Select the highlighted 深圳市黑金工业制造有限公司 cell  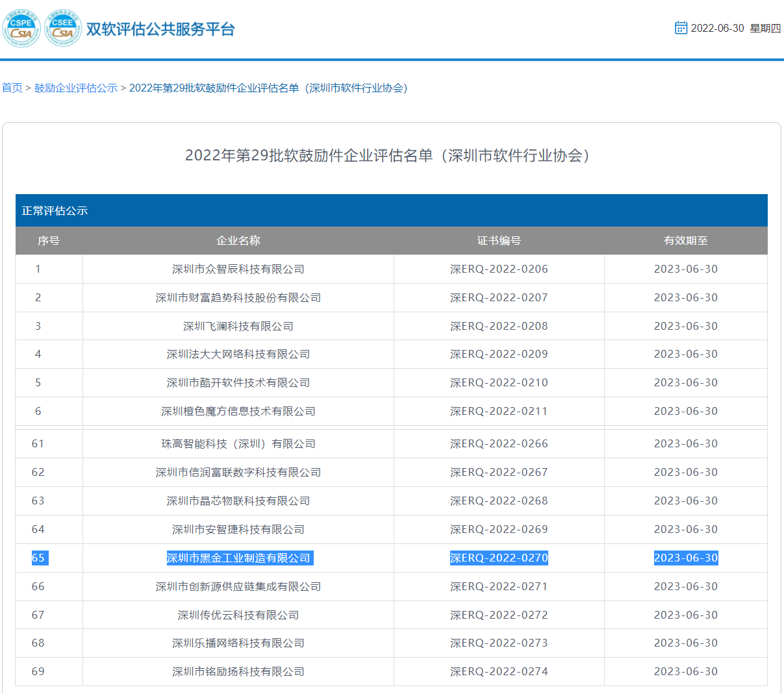tap(238, 558)
